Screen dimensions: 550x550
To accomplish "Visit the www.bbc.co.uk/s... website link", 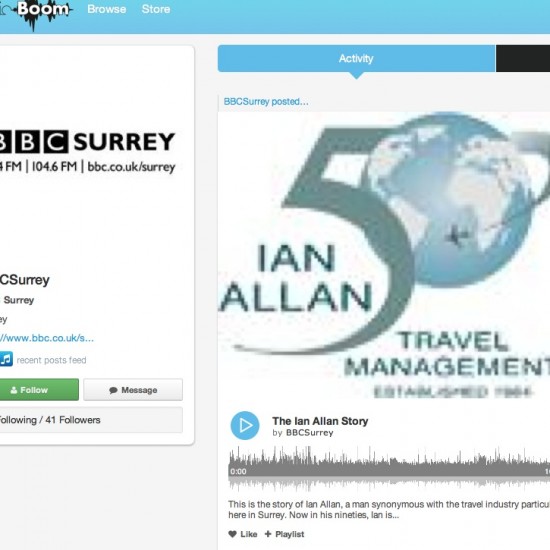I will 47,338.
